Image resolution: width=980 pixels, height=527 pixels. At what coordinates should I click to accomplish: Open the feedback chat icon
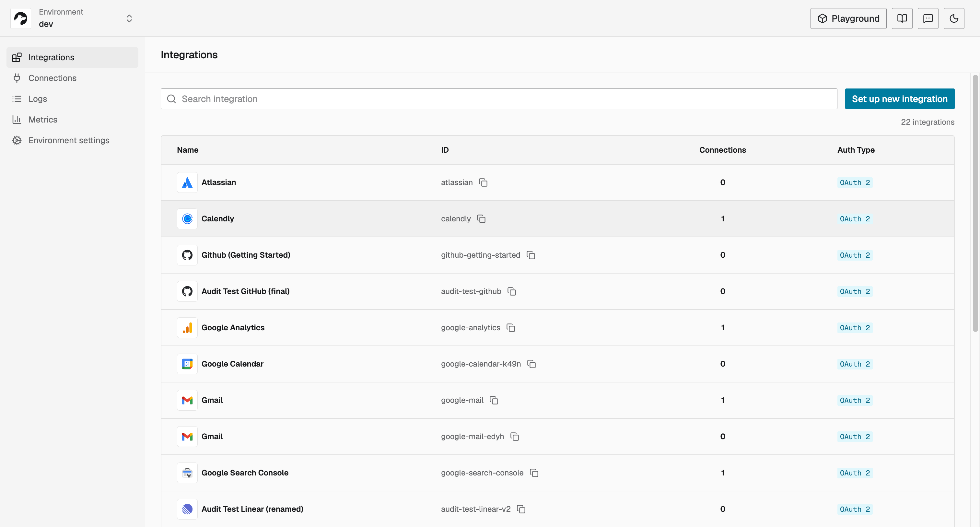pyautogui.click(x=928, y=18)
